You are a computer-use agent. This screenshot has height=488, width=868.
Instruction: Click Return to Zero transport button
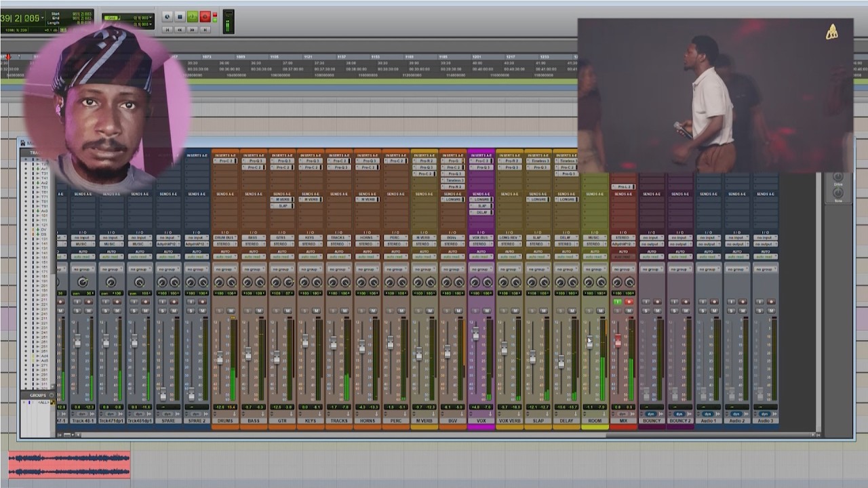point(167,29)
